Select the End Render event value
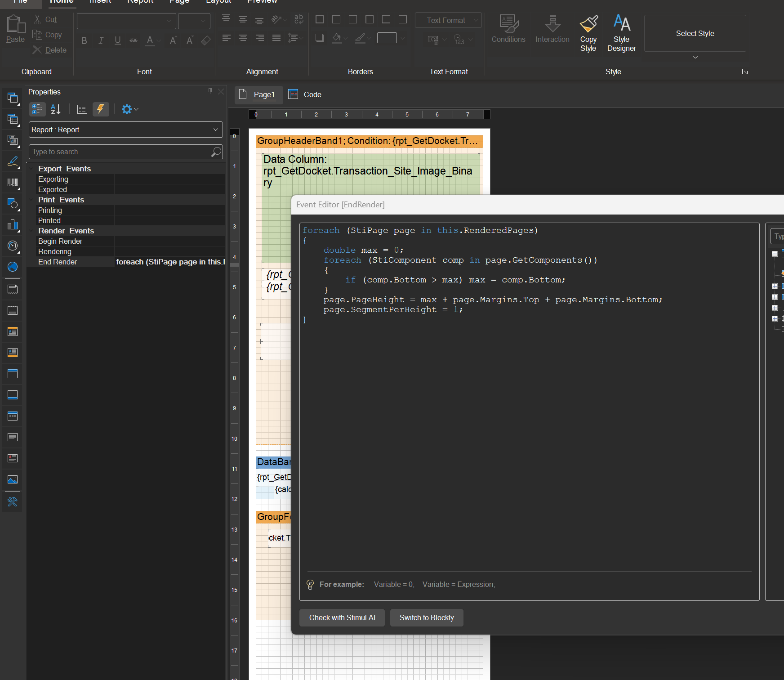Screen dimensions: 784x680 coord(170,262)
